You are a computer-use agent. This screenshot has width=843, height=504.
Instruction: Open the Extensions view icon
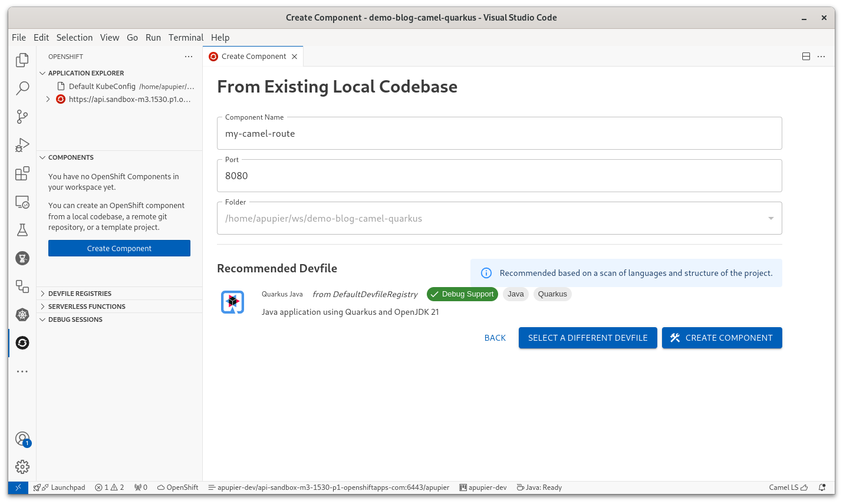[x=22, y=173]
